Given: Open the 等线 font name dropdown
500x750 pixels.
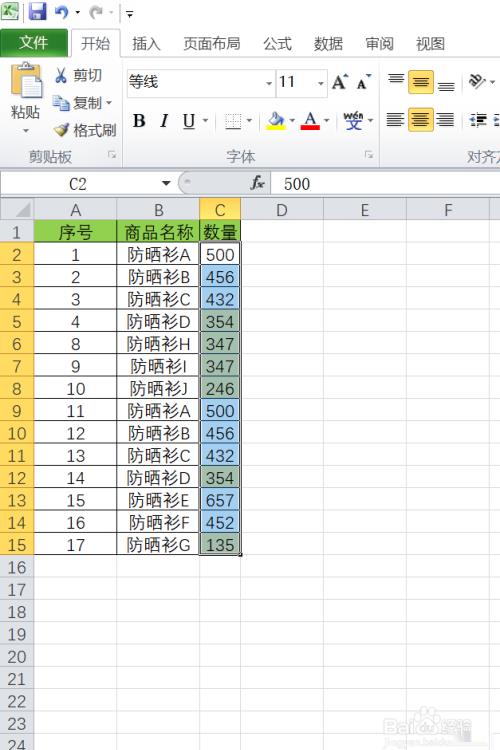Looking at the screenshot, I should tap(269, 83).
